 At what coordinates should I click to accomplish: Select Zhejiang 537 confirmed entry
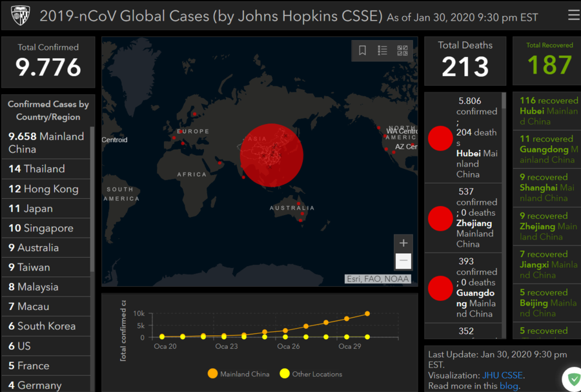pyautogui.click(x=463, y=218)
